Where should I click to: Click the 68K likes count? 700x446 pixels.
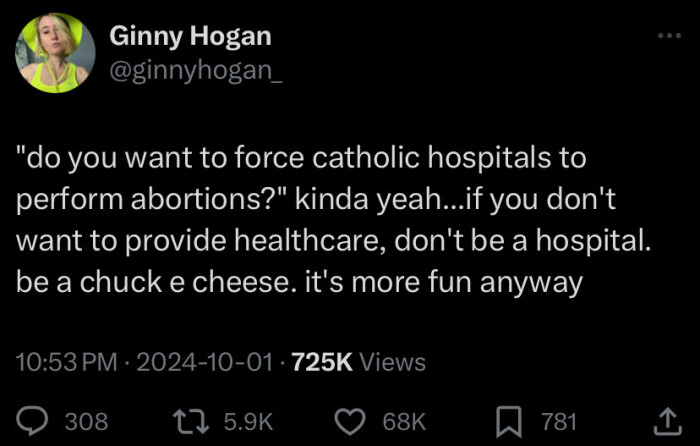point(404,422)
